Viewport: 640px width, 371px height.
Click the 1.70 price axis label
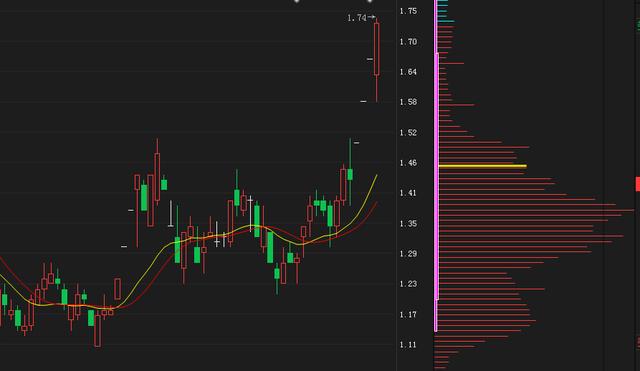coord(408,42)
